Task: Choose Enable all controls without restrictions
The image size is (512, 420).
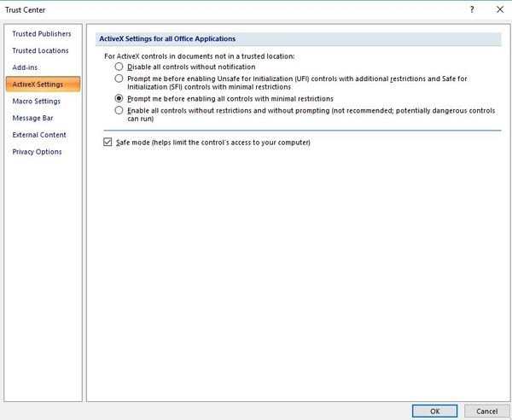Action: click(119, 110)
